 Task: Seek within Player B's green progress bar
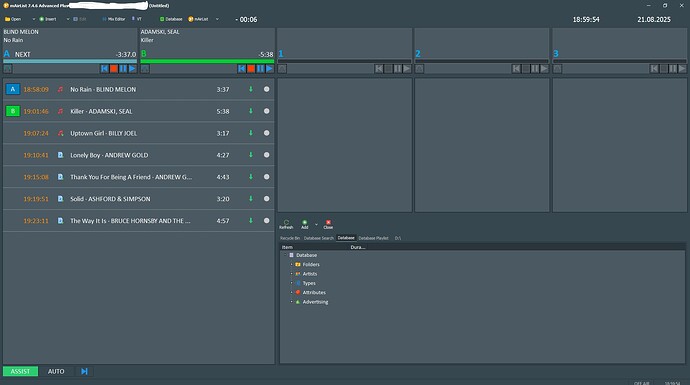[207, 61]
